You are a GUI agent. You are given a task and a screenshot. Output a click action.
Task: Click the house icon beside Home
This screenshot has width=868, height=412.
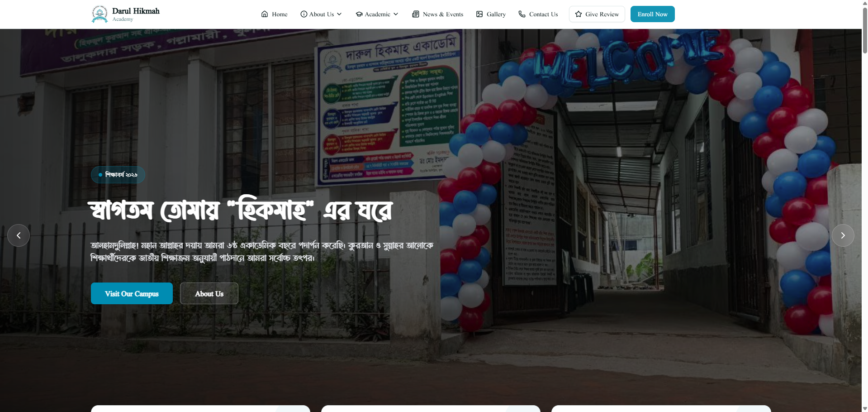265,14
